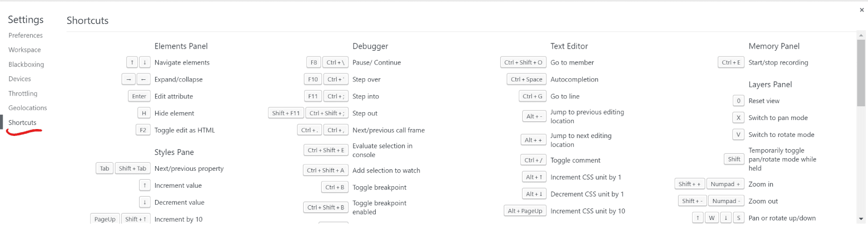The image size is (868, 229).
Task: Switch to the Workspace tab
Action: pyautogui.click(x=24, y=50)
